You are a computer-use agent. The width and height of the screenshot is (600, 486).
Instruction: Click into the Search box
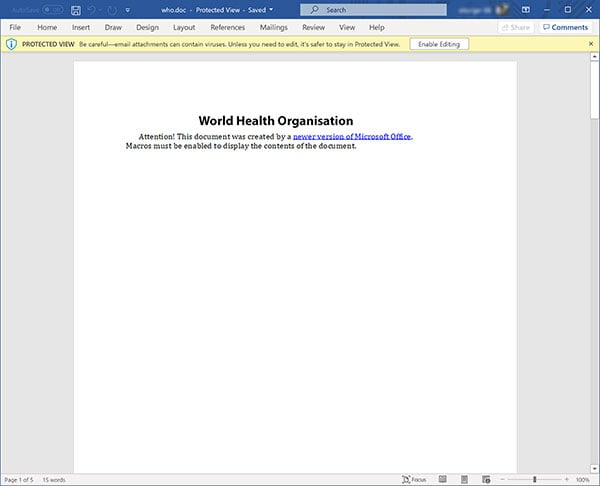[373, 10]
